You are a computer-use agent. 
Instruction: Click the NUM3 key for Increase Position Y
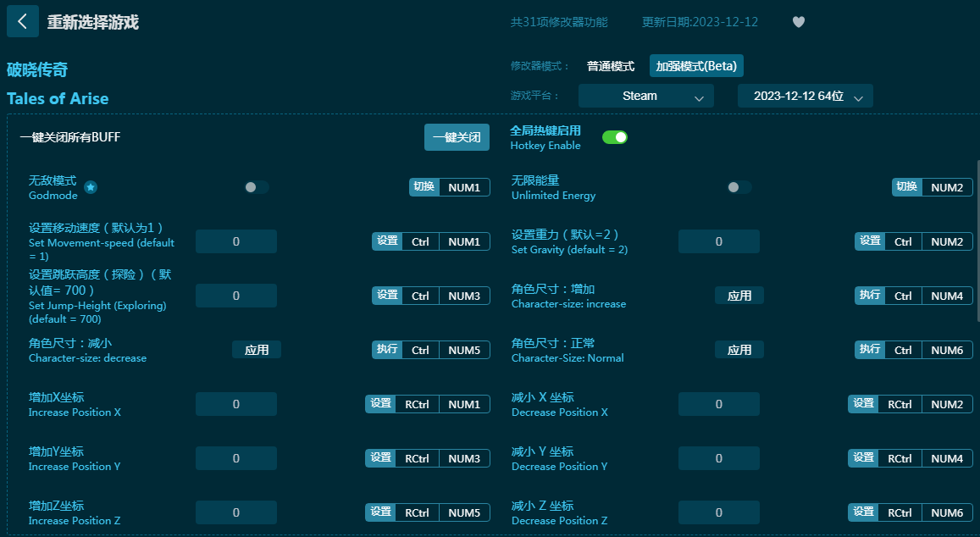(464, 459)
